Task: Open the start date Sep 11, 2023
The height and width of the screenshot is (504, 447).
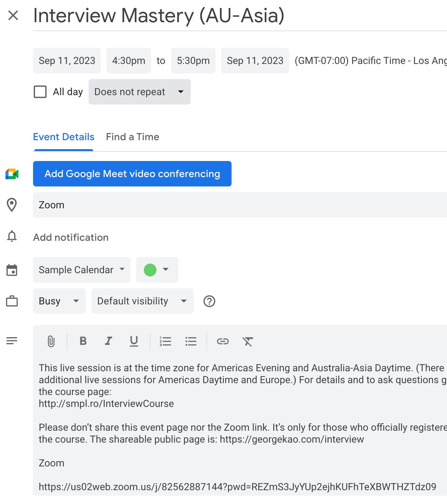Action: pos(67,61)
